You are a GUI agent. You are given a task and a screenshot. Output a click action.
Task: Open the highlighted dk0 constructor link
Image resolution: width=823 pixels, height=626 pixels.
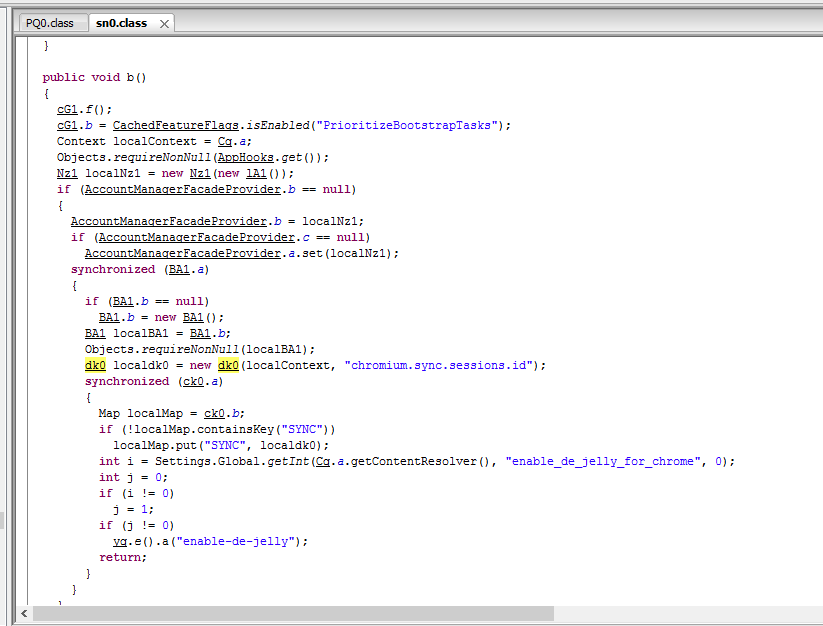coord(228,366)
